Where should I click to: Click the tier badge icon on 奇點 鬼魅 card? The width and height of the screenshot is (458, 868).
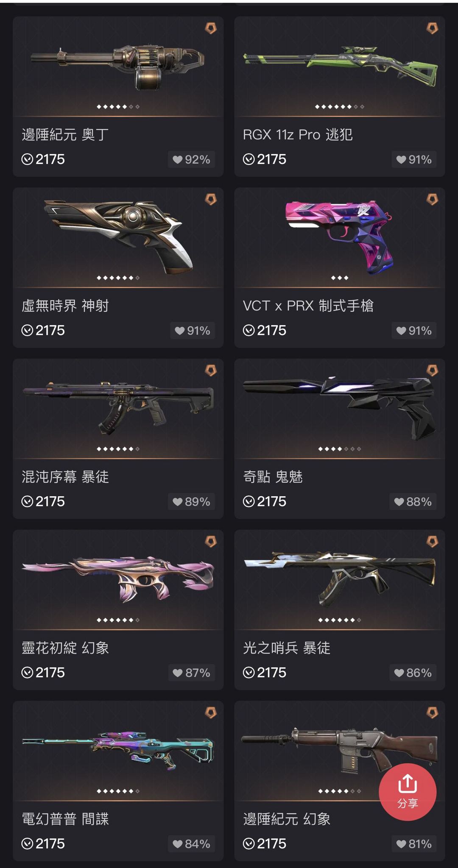432,370
